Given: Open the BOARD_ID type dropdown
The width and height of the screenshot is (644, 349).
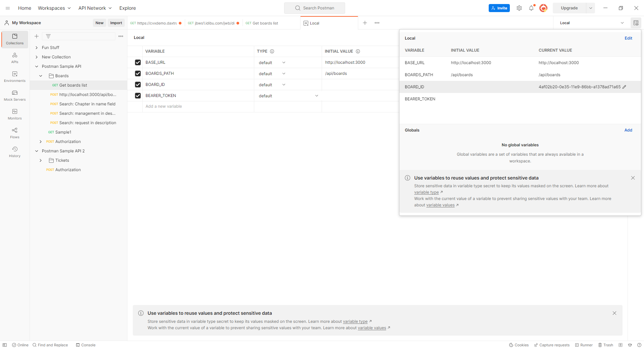Looking at the screenshot, I should pyautogui.click(x=272, y=85).
